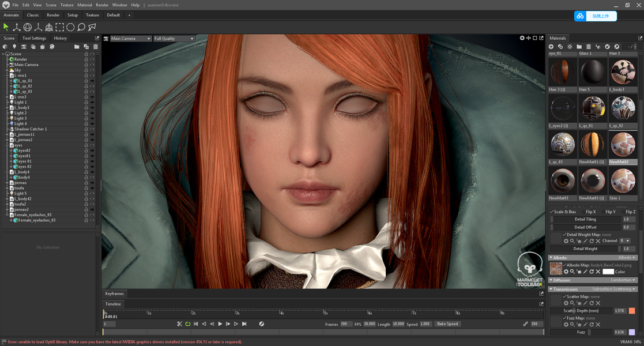The height and width of the screenshot is (346, 644).
Task: Click the blue cloud upload button
Action: click(x=596, y=16)
